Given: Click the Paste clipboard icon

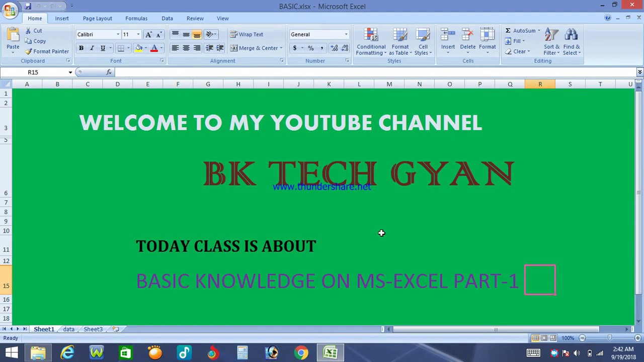Looking at the screenshot, I should coord(13,35).
